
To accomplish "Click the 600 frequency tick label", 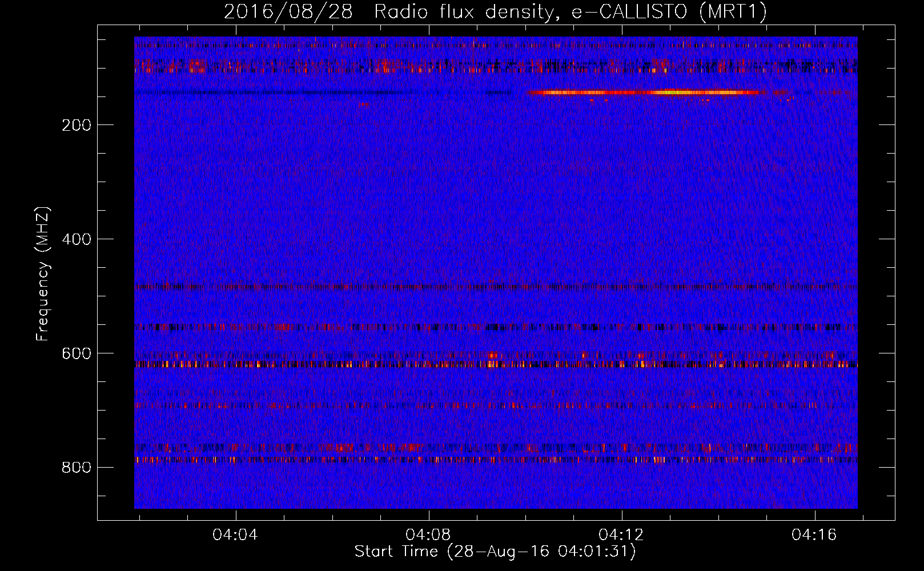I will click(77, 353).
